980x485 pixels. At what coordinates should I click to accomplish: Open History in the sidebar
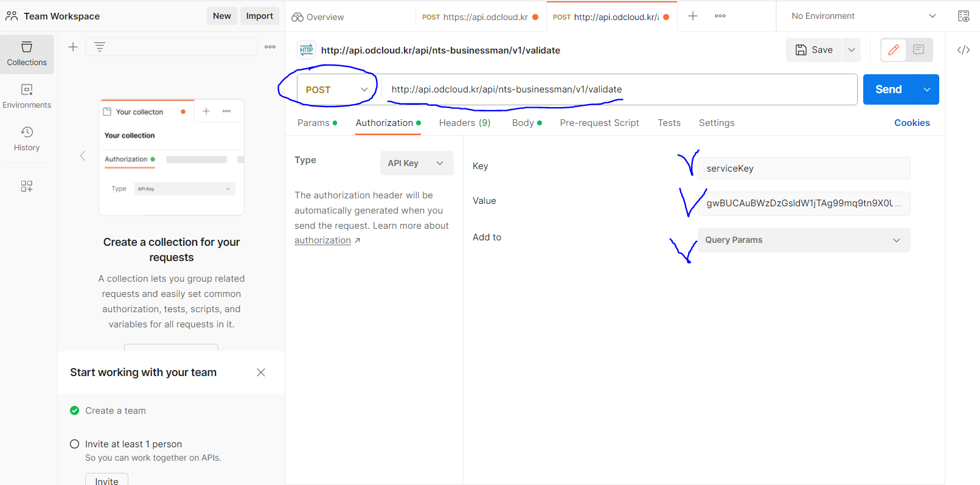point(27,139)
